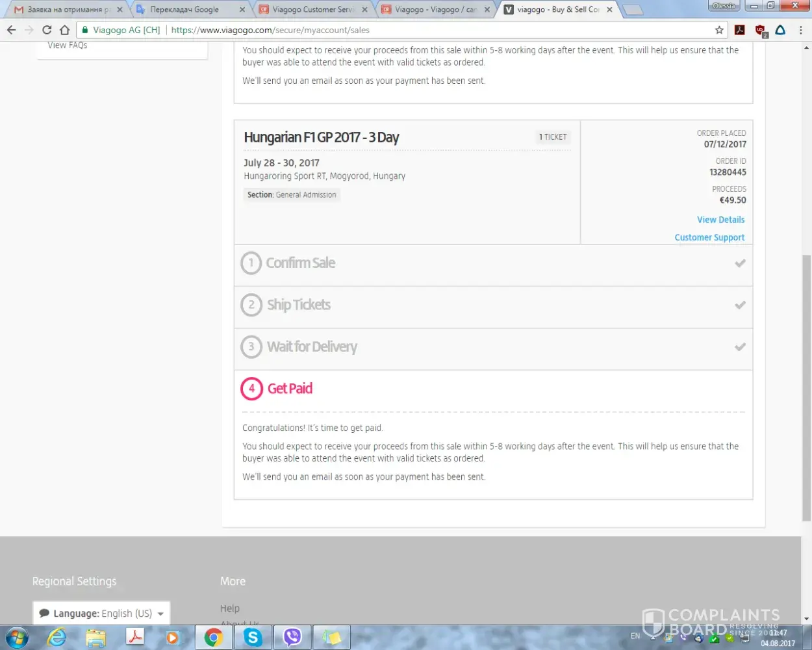Click the 1 TICKET badge

553,137
